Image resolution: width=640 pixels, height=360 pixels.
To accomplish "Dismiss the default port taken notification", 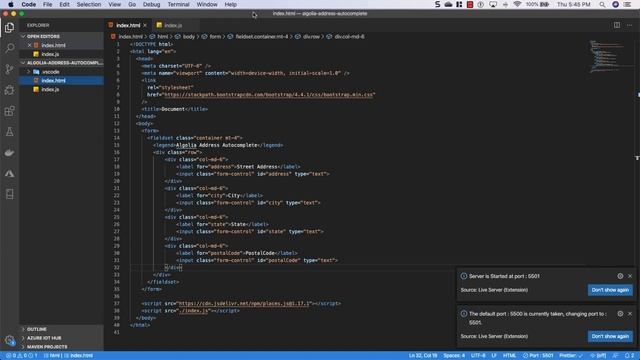I will point(630,314).
